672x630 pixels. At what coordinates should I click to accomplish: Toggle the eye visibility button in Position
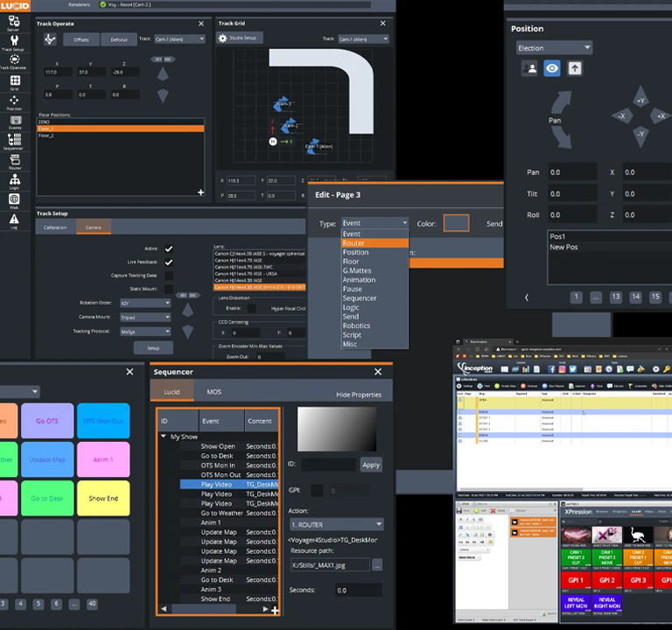[551, 68]
